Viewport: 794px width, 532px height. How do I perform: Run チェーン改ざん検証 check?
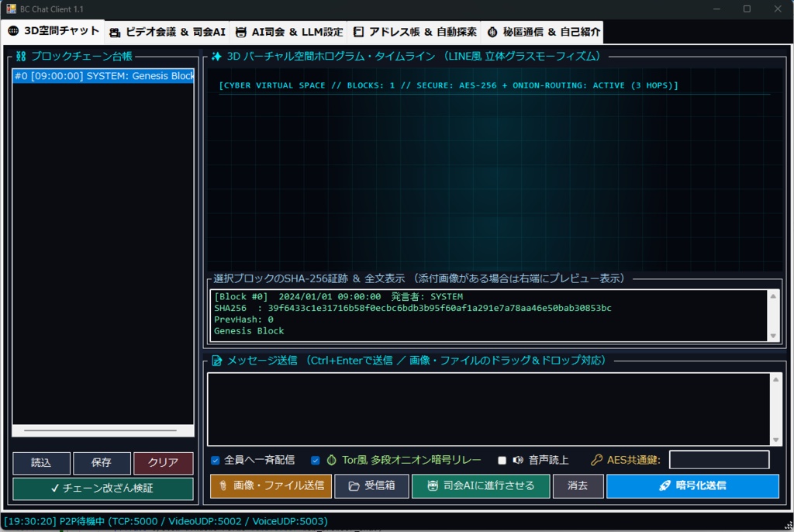click(103, 489)
